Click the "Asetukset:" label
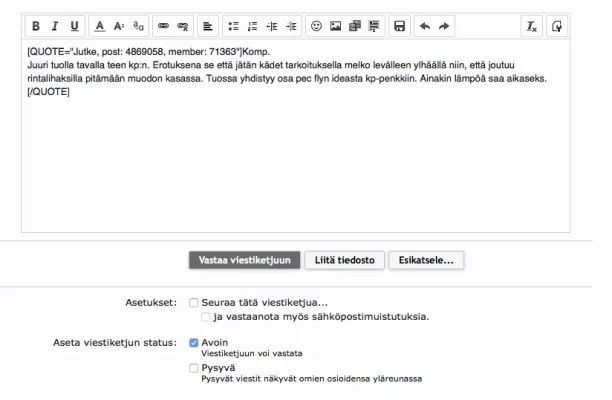The width and height of the screenshot is (612, 400). coord(151,303)
